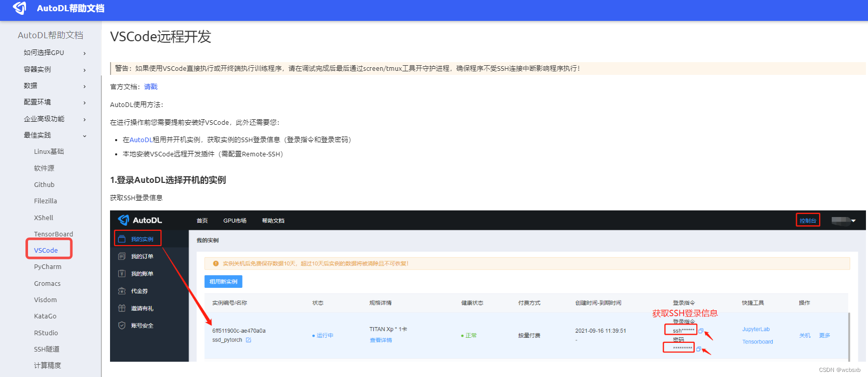
Task: Open the Tensorboard quick tool link
Action: pos(757,342)
